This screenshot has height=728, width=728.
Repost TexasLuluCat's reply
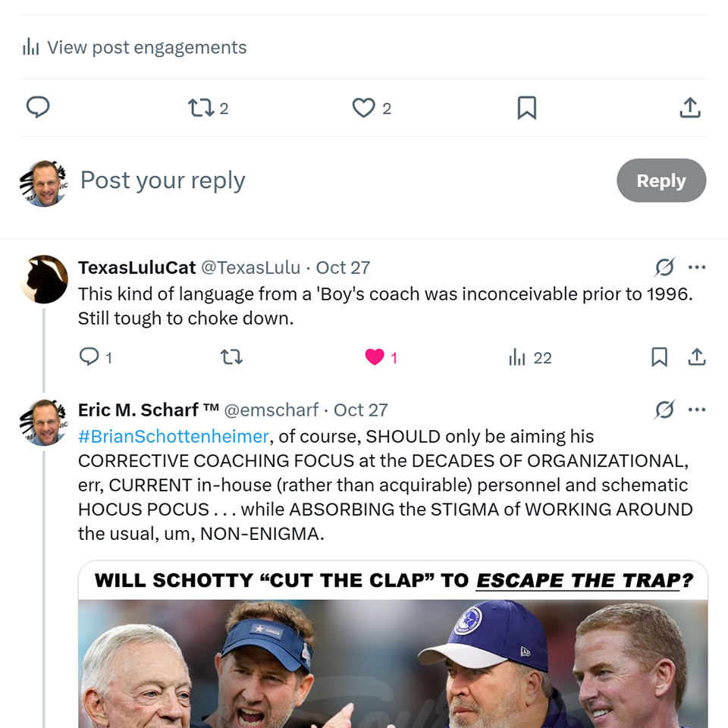[231, 356]
